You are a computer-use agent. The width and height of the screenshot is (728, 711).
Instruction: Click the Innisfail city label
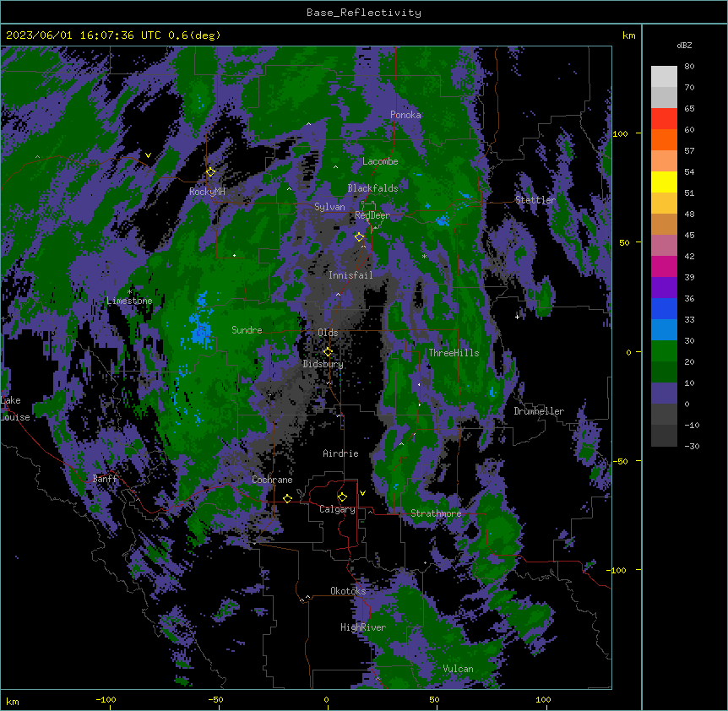pyautogui.click(x=350, y=275)
